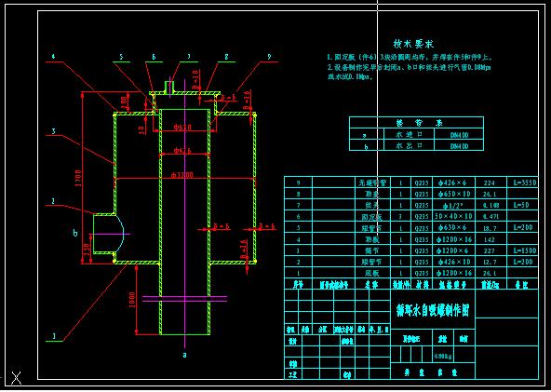
Task: Select row number 9 in parts list
Action: [298, 182]
